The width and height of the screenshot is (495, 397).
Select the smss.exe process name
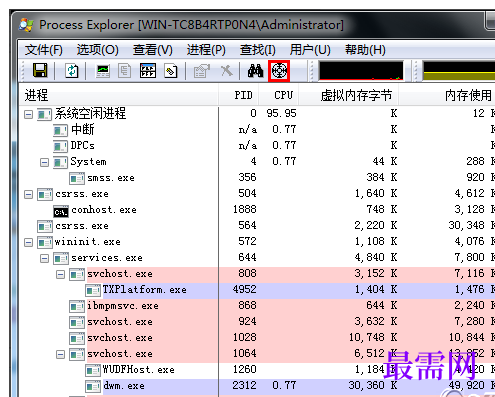pyautogui.click(x=111, y=178)
